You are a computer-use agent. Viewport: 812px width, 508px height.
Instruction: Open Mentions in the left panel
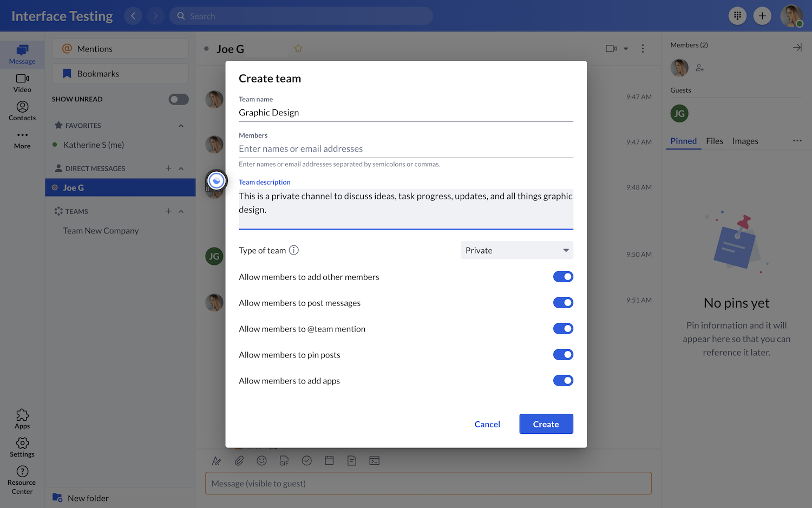click(120, 49)
